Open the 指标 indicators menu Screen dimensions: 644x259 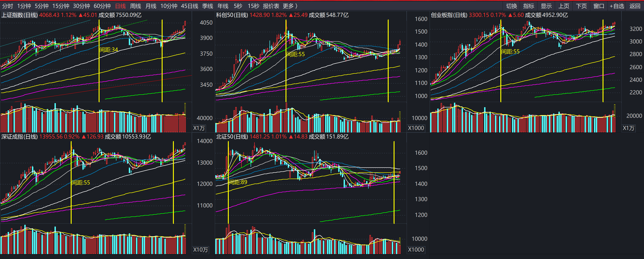click(x=528, y=6)
